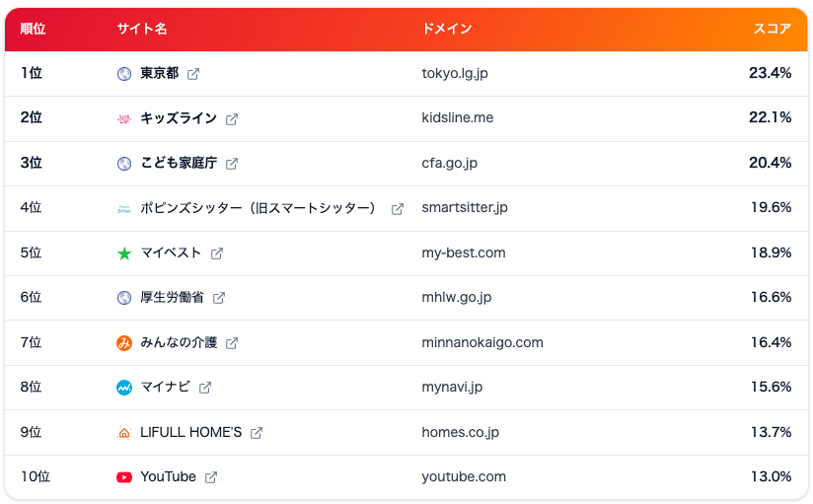813x504 pixels.
Task: Click the green star マイベスト icon
Action: pyautogui.click(x=124, y=253)
